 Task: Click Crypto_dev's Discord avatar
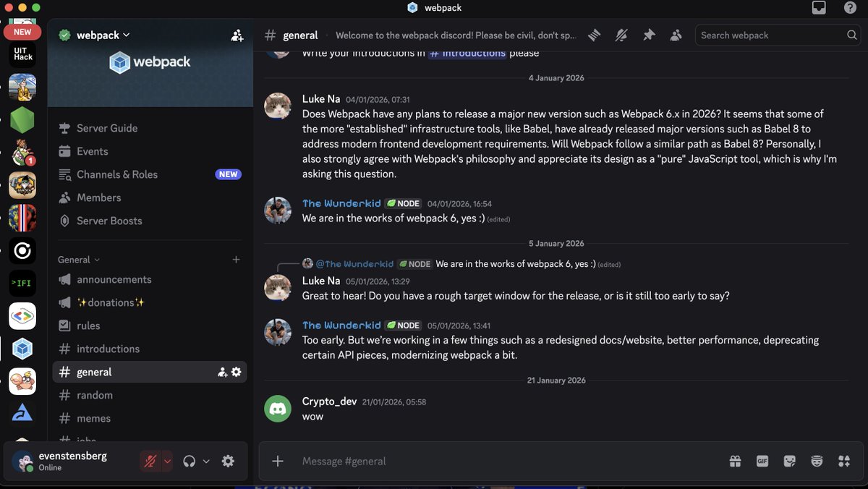click(278, 409)
